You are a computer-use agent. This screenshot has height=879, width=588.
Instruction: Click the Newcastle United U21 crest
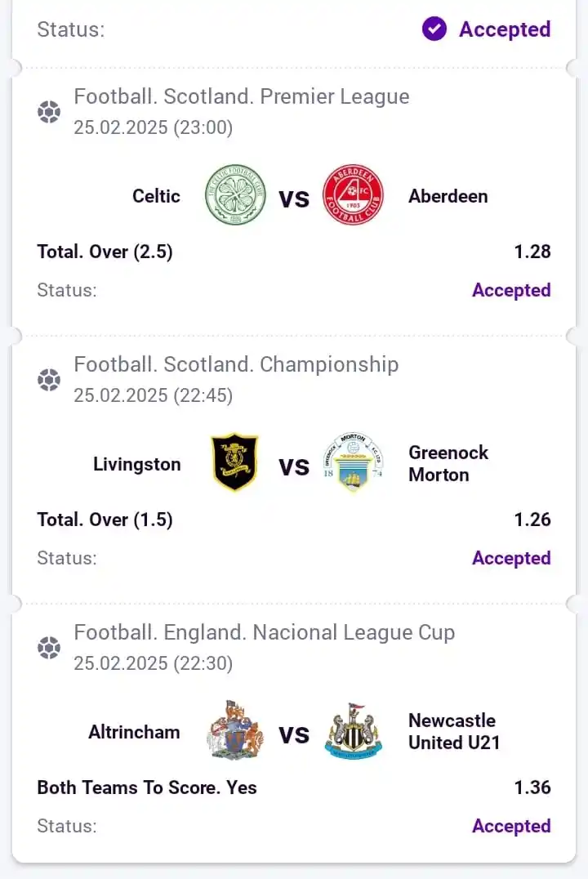[x=353, y=731]
